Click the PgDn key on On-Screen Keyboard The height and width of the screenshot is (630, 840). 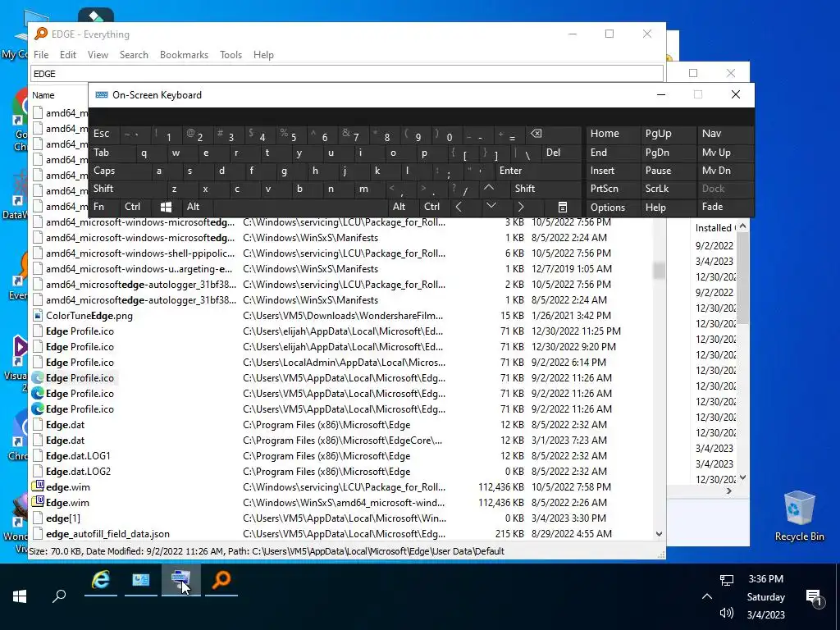click(667, 152)
